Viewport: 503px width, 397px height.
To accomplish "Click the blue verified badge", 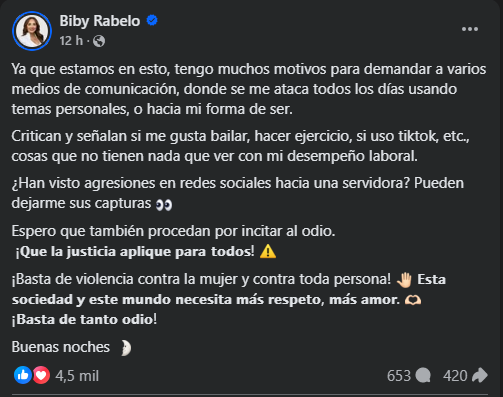I will click(152, 21).
